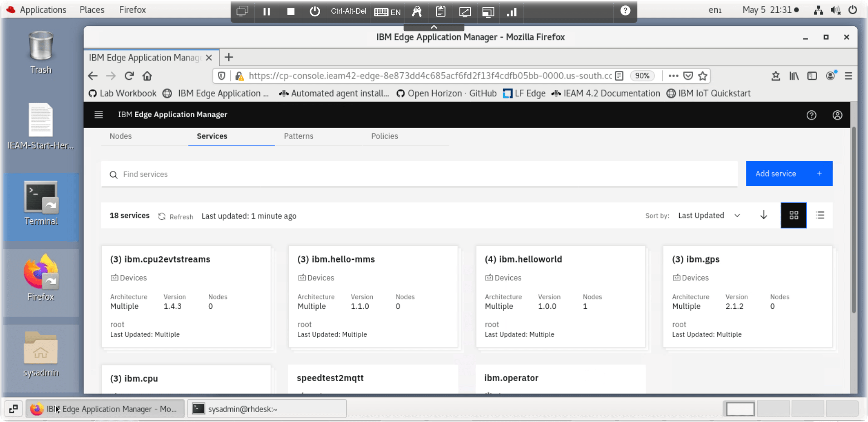
Task: Open the Firefox top bar menu
Action: 133,10
